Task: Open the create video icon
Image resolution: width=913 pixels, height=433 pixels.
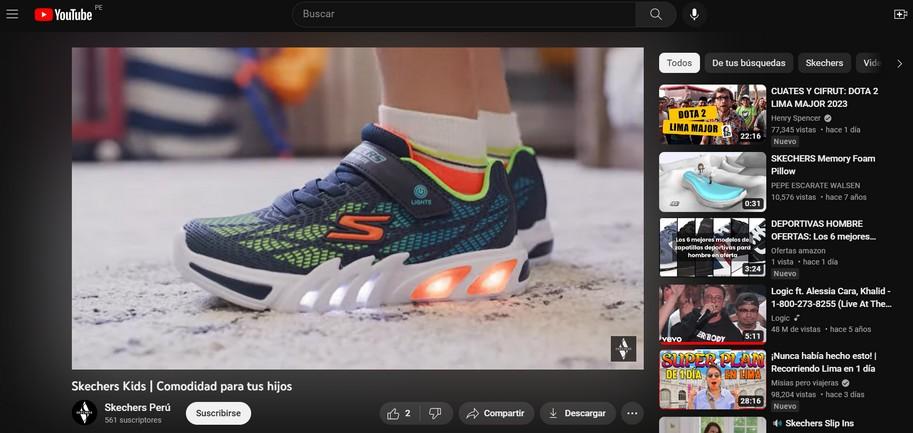Action: pyautogui.click(x=900, y=14)
